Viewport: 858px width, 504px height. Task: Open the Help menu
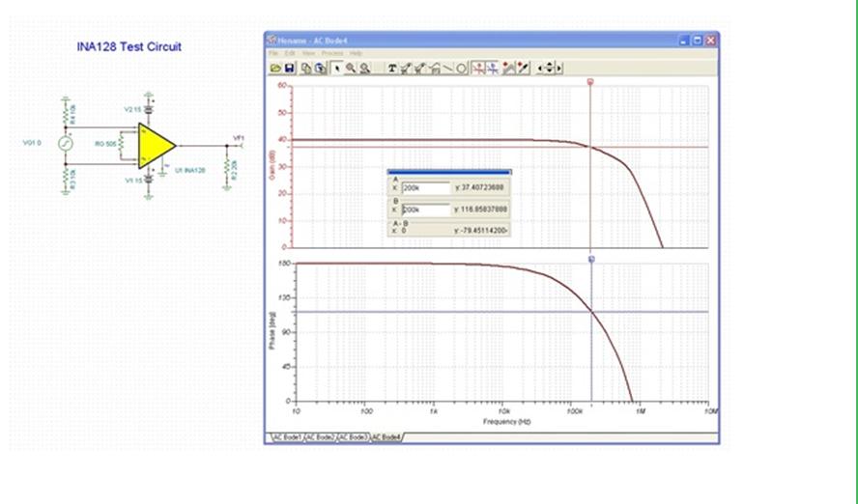[356, 53]
